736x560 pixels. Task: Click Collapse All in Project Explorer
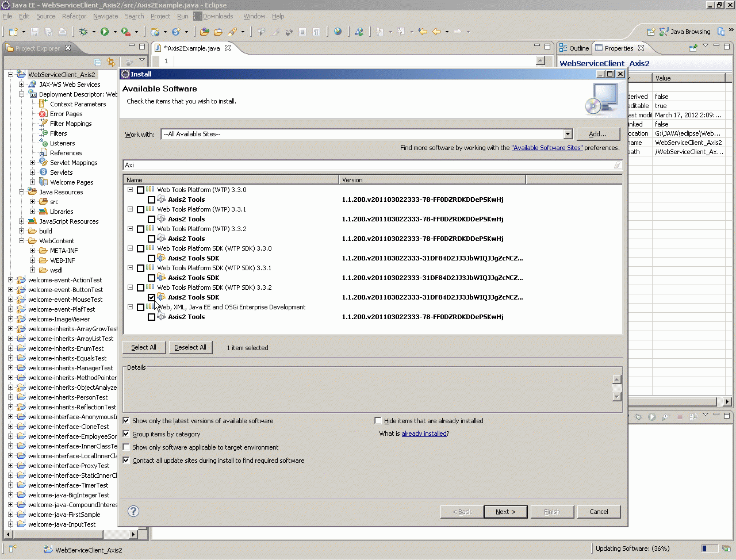[x=98, y=62]
